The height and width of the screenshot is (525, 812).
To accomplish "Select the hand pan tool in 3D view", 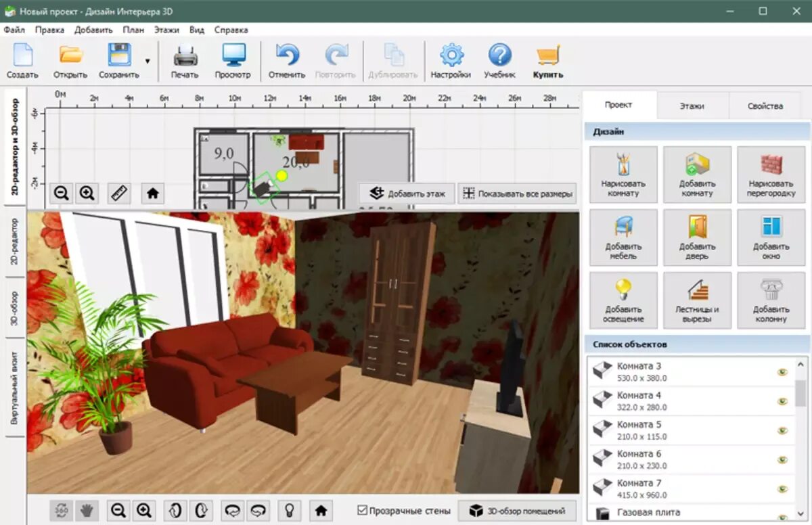I will pyautogui.click(x=86, y=510).
